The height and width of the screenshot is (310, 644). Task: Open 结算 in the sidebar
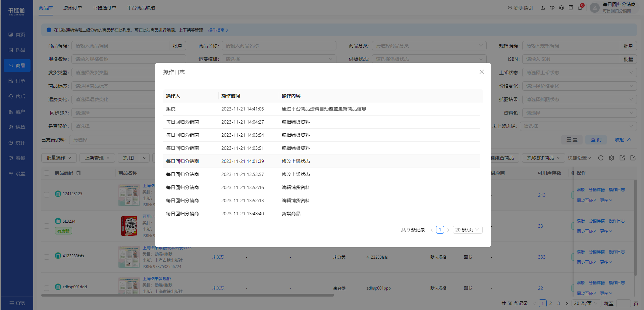click(x=17, y=127)
